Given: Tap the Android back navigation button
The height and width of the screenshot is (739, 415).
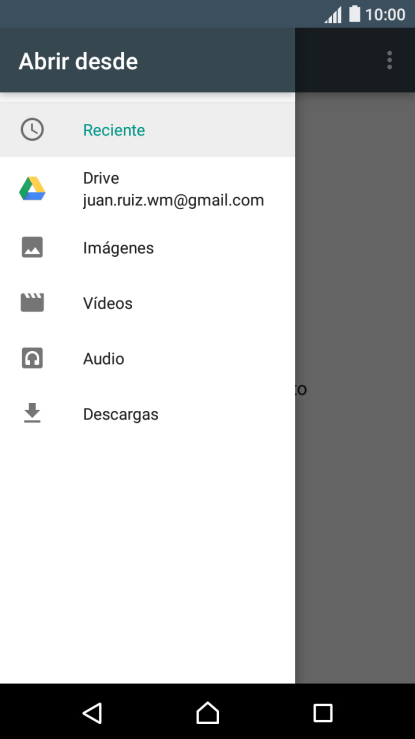Looking at the screenshot, I should coord(92,713).
